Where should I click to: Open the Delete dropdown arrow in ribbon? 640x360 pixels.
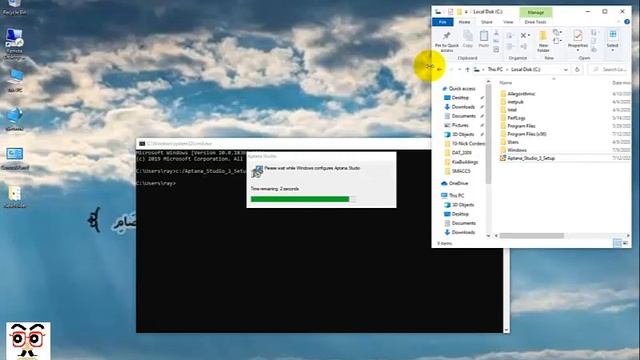pyautogui.click(x=529, y=36)
